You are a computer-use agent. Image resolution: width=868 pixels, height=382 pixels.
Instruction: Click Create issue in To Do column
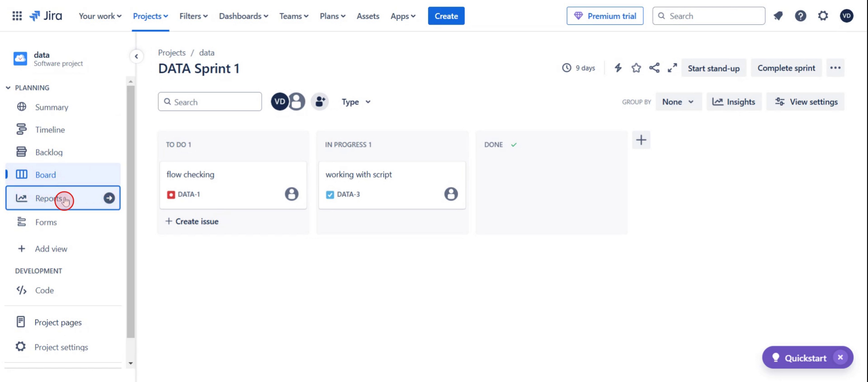click(192, 221)
